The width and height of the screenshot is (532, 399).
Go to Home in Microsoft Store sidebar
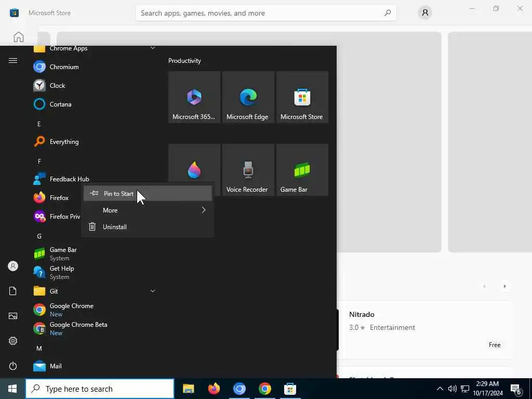19,37
